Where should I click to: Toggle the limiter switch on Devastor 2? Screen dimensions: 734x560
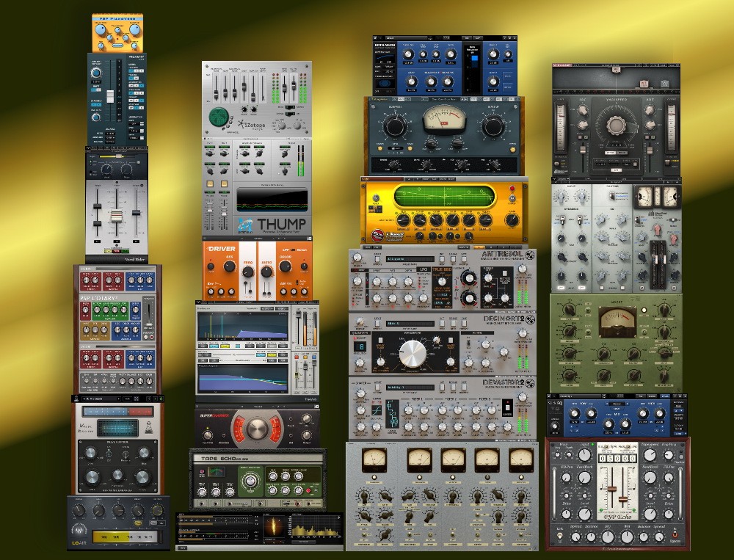(507, 407)
